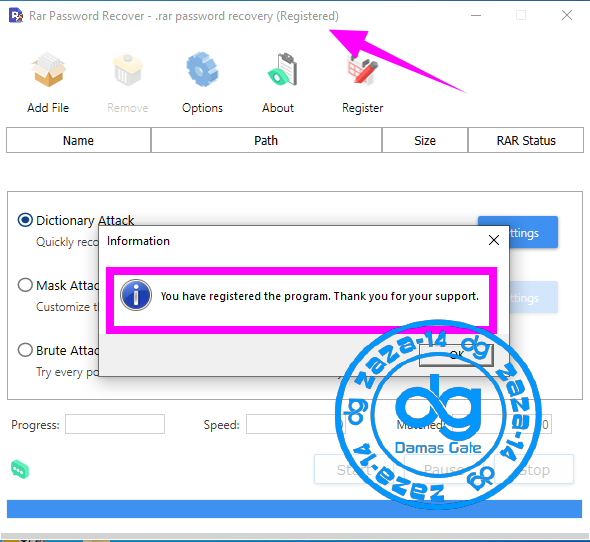Screen dimensions: 590x542
Task: Select the Dictionary Attack radio button
Action: (25, 220)
